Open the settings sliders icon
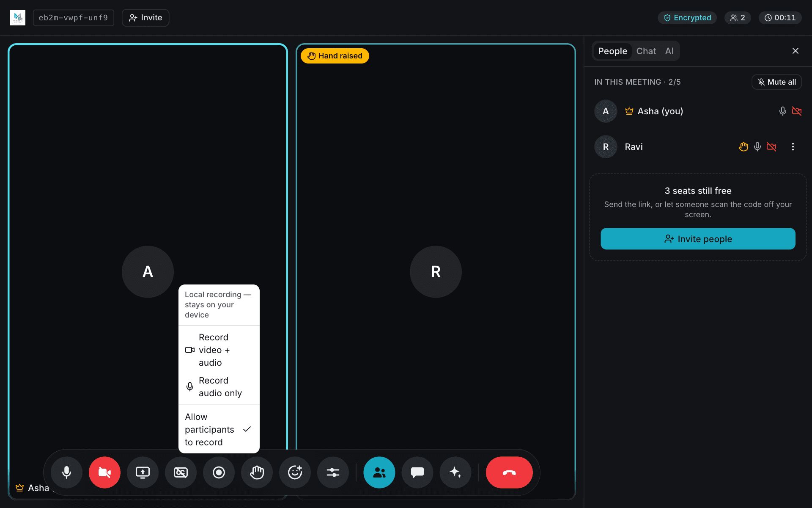The height and width of the screenshot is (508, 812). (x=333, y=472)
